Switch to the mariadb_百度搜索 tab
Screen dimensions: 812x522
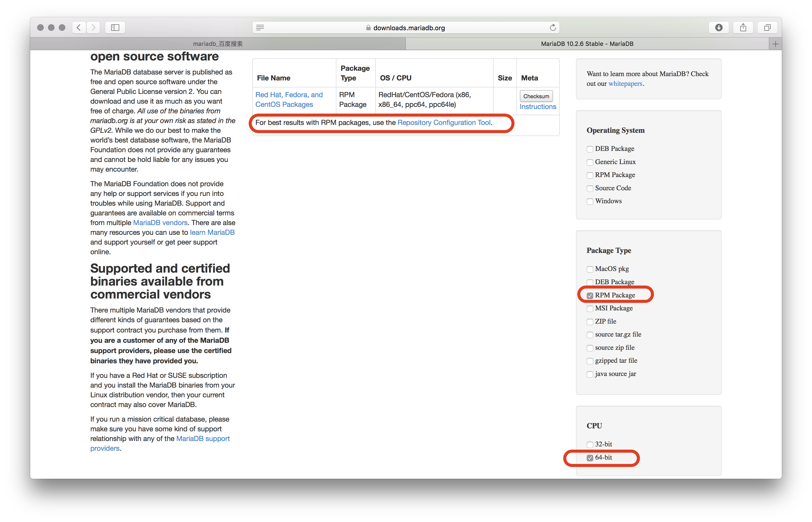[x=218, y=44]
